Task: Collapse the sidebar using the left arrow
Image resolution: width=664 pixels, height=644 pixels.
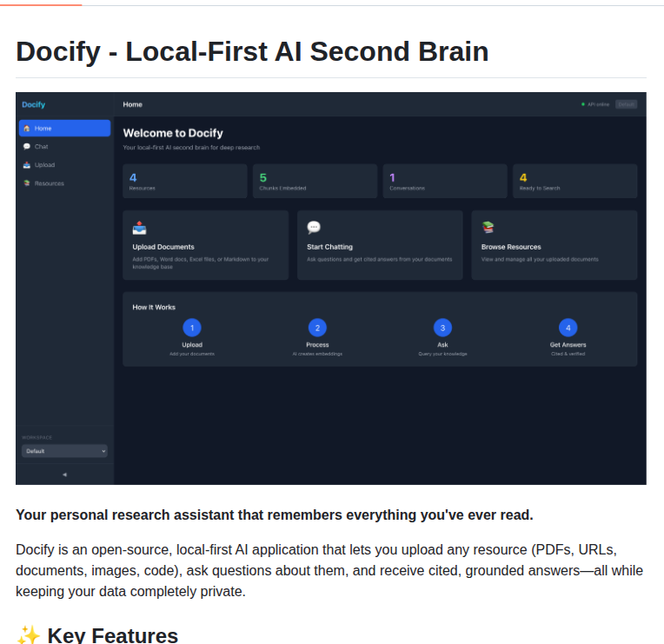Action: click(x=64, y=475)
